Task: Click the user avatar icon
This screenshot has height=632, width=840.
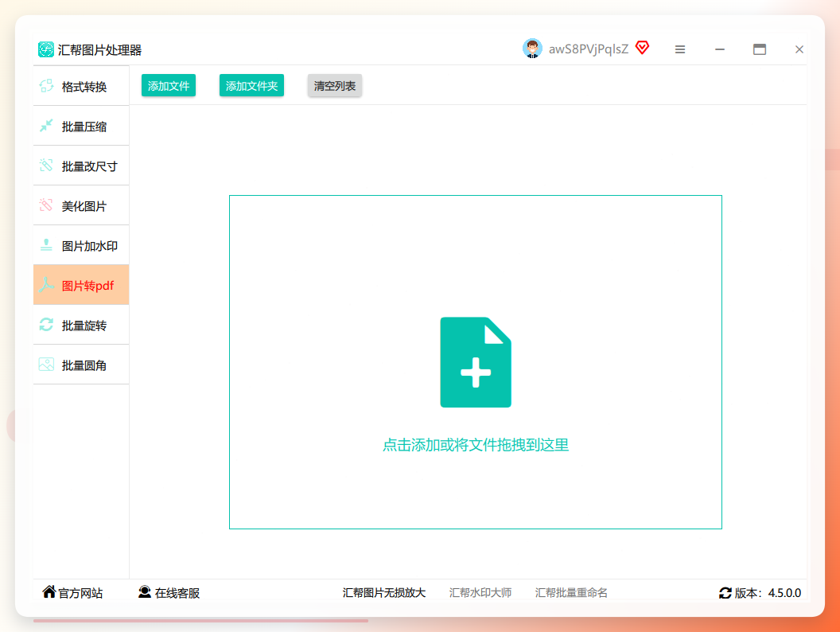Action: click(x=532, y=49)
